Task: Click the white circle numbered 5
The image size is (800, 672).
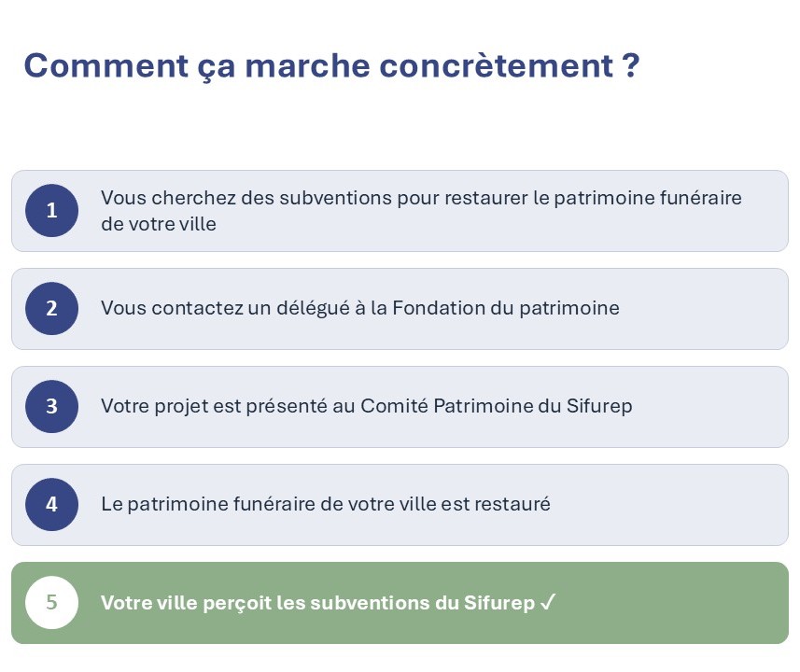Action: 51,602
